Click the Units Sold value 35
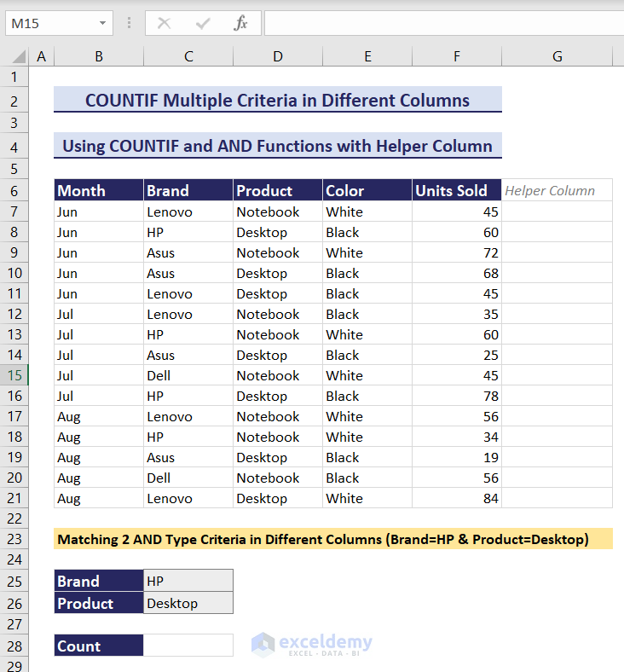 [457, 314]
